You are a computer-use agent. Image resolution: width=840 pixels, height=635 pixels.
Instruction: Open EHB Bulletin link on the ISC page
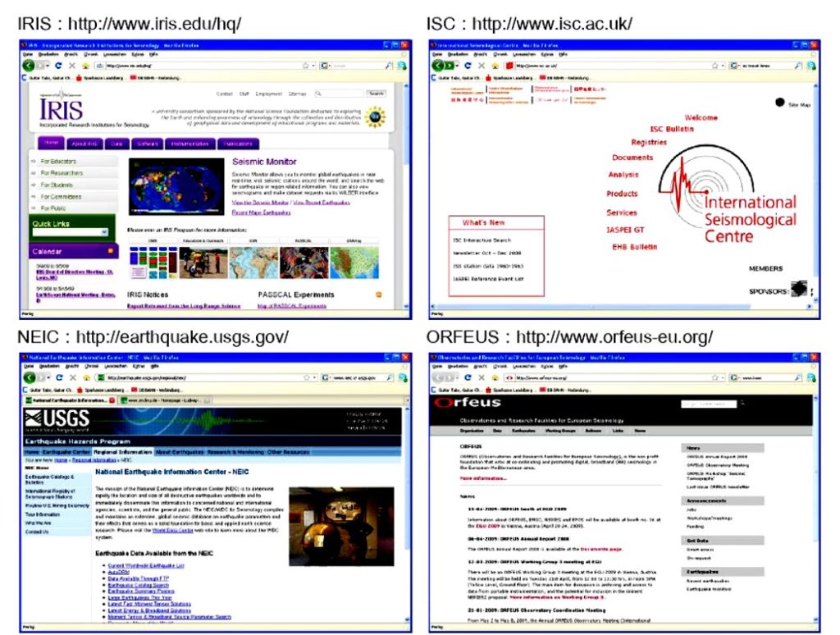[634, 247]
